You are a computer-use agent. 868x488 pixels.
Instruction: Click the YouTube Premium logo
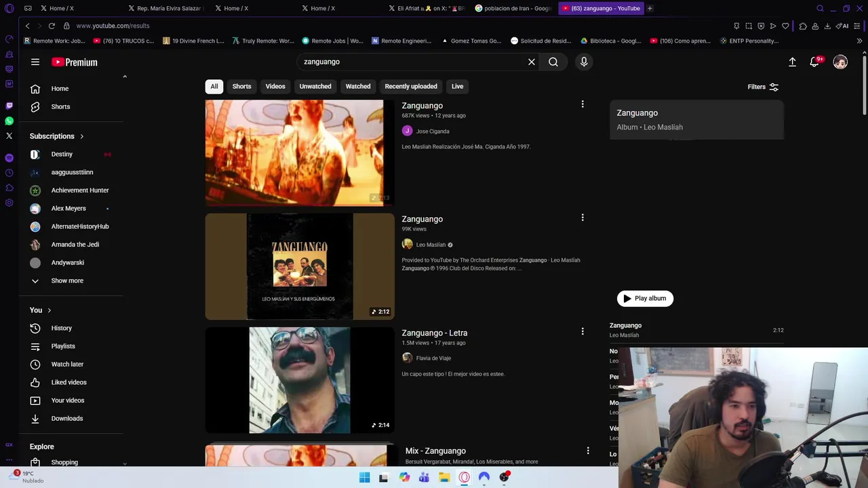75,62
